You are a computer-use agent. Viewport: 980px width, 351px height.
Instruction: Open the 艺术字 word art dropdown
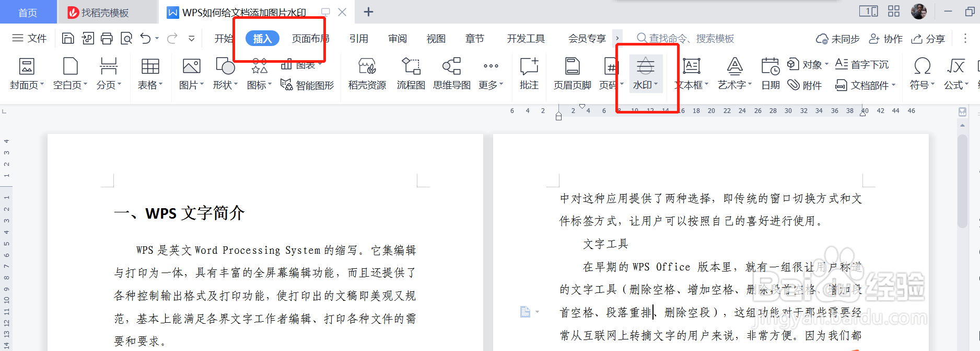[x=734, y=74]
